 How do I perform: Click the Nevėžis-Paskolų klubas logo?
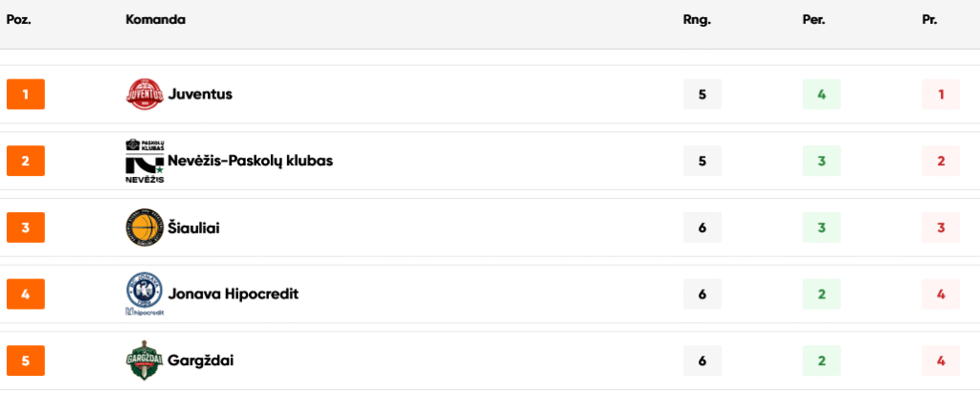click(x=145, y=161)
